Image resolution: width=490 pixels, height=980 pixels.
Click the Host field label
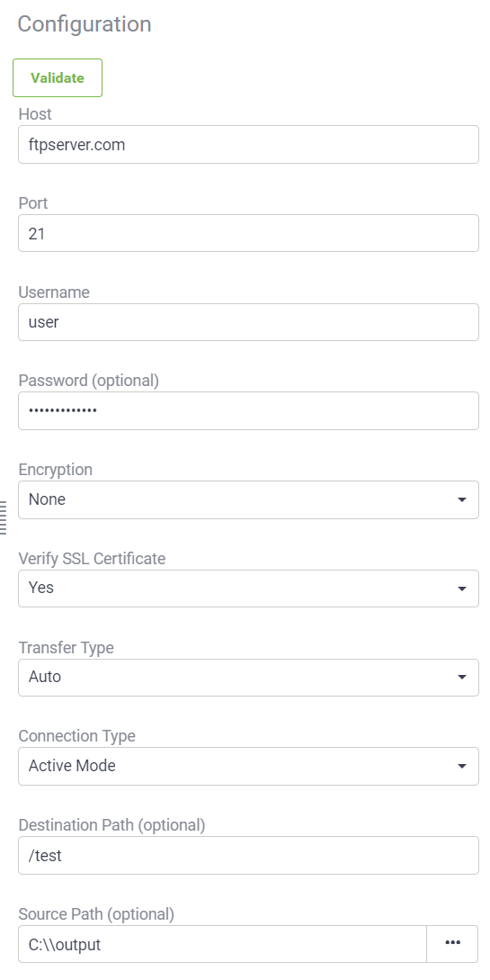tap(35, 113)
